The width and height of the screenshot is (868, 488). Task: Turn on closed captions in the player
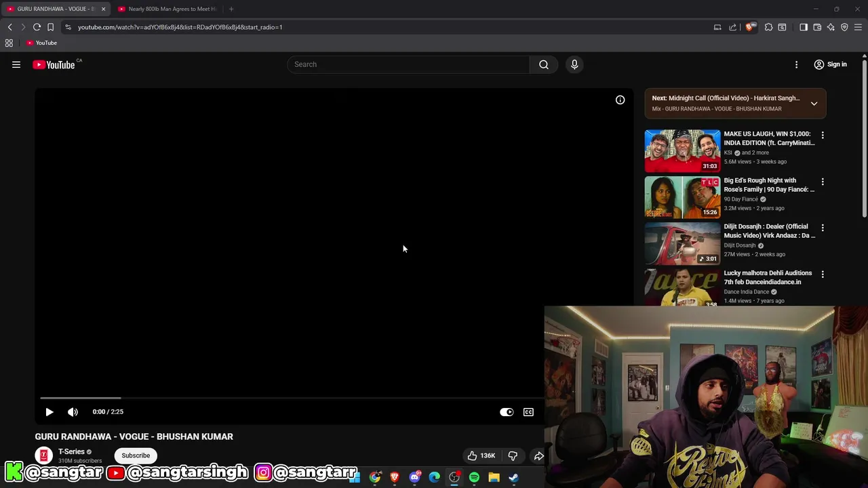pos(528,411)
